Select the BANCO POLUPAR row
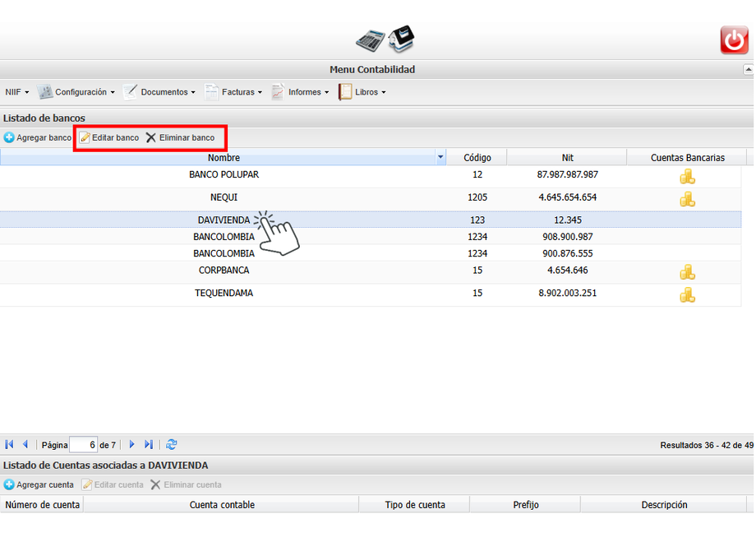756x537 pixels. (x=371, y=177)
